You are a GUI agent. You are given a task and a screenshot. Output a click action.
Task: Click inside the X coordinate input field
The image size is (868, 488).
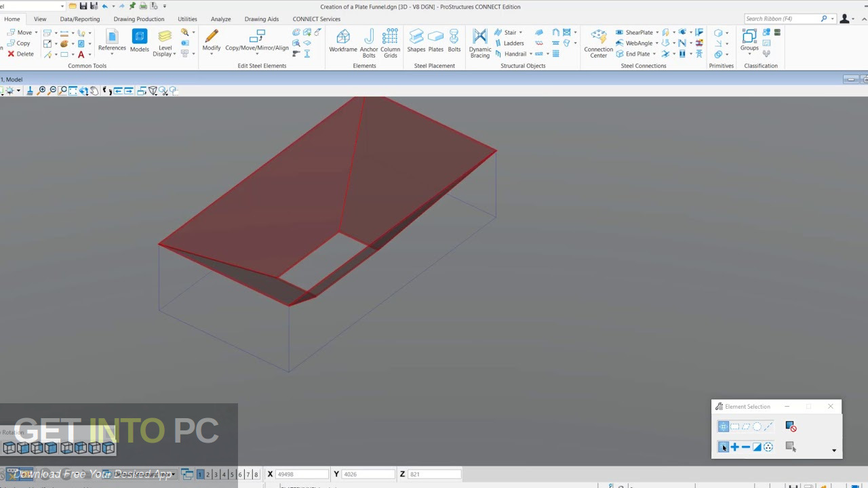[x=302, y=474]
